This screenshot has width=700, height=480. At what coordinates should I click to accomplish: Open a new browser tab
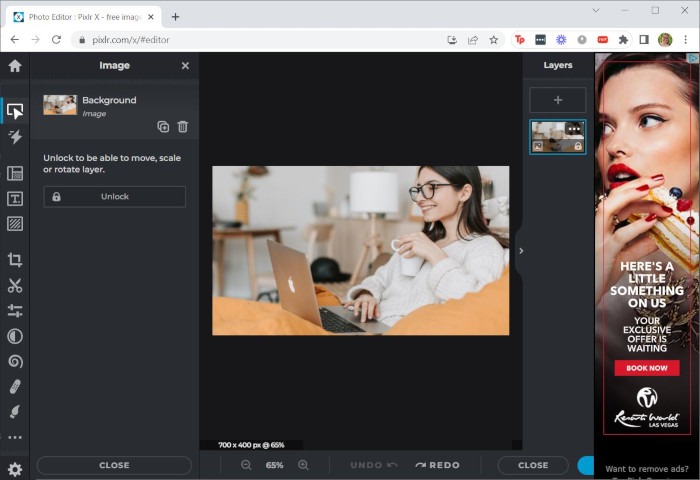(x=175, y=17)
